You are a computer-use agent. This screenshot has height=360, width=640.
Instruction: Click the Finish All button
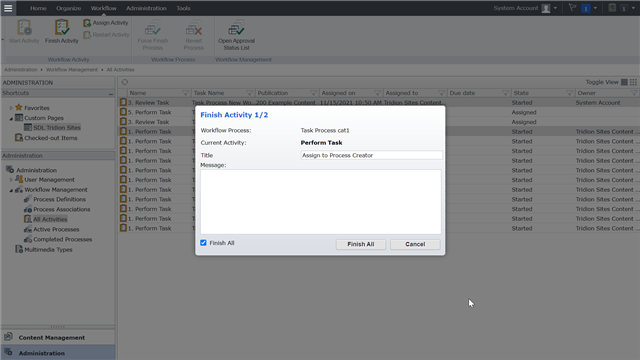tap(361, 244)
